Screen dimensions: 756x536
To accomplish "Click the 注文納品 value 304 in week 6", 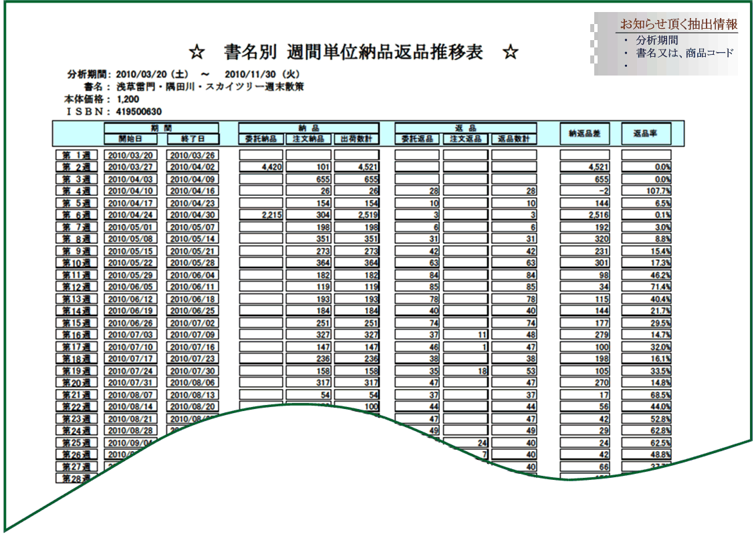I will (x=309, y=215).
